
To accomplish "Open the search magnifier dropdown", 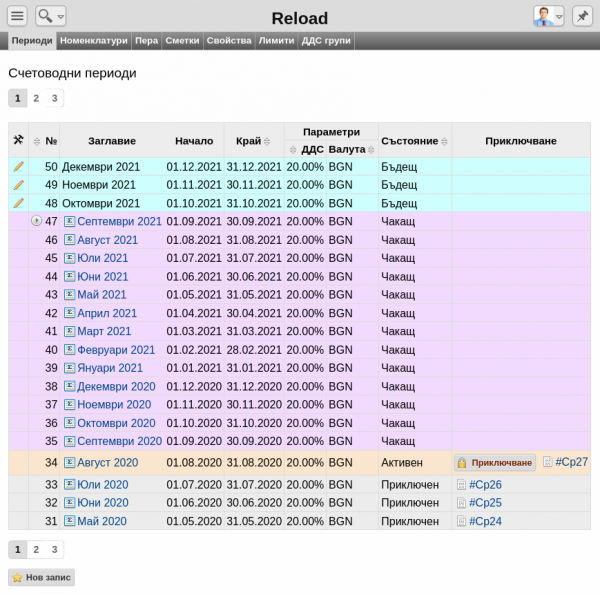I will click(51, 16).
